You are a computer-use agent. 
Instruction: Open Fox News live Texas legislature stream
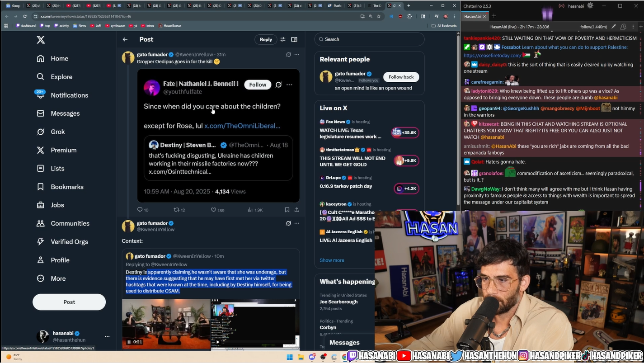[x=369, y=130]
